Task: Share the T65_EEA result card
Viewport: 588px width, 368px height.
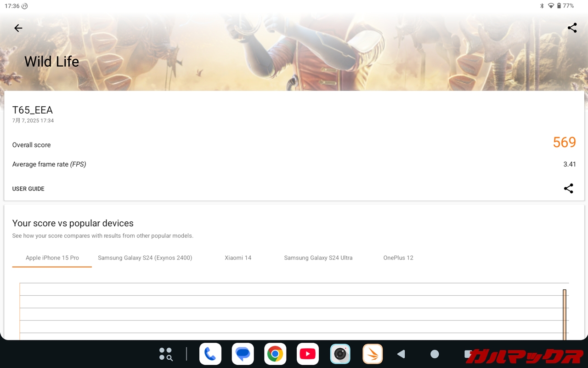Action: (568, 189)
